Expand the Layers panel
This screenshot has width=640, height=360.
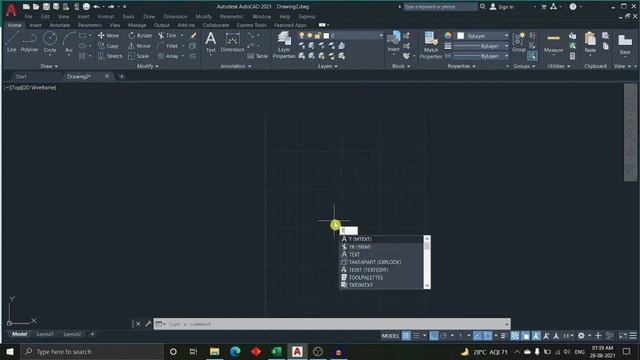(327, 66)
